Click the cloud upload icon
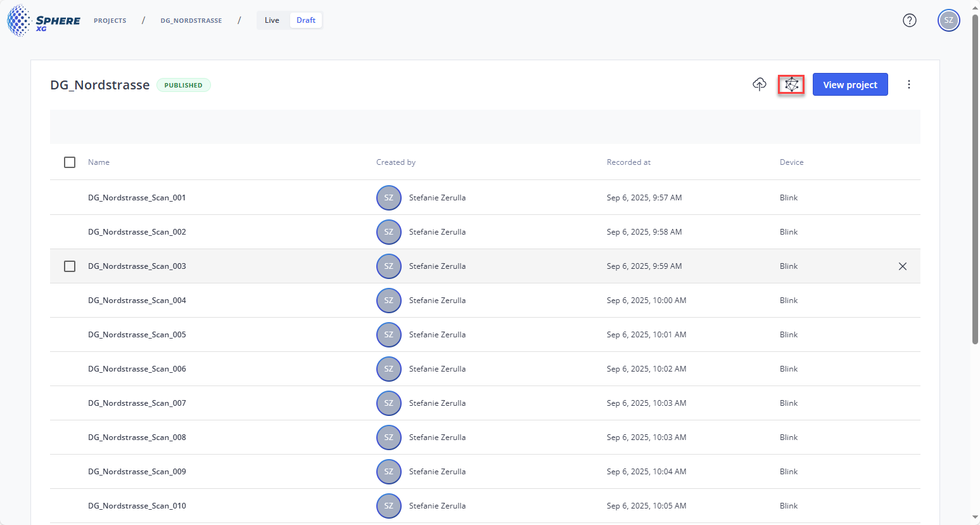The width and height of the screenshot is (980, 525). click(x=759, y=84)
